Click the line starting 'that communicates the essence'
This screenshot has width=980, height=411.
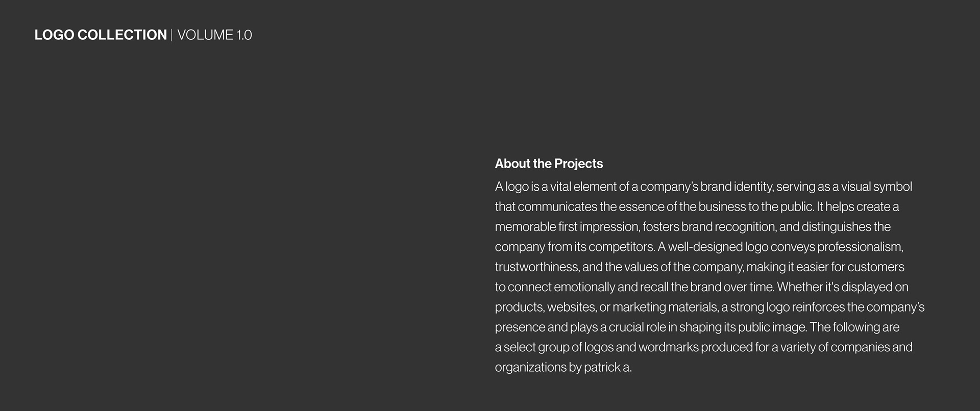[697, 207]
